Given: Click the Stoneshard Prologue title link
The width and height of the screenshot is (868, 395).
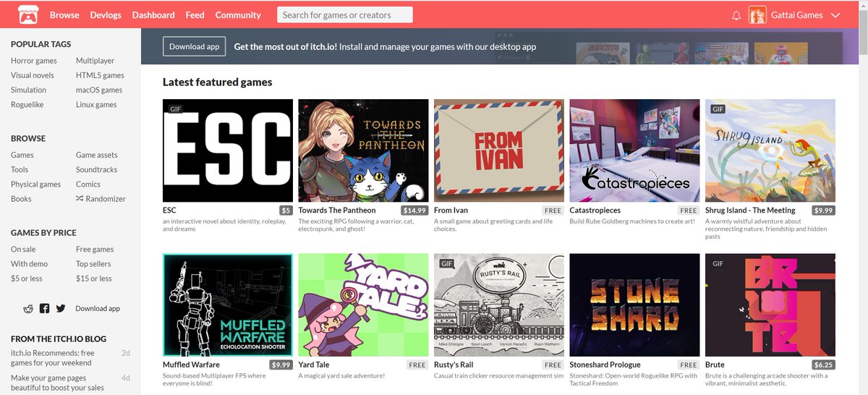Looking at the screenshot, I should [x=605, y=365].
